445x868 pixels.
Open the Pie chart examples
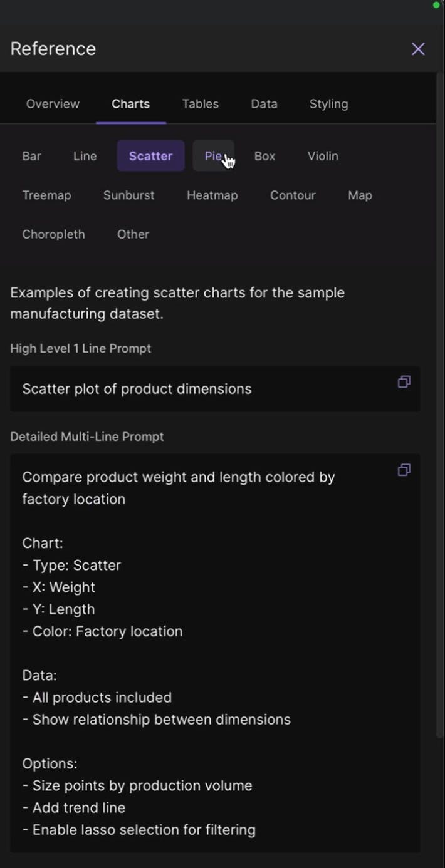point(213,156)
